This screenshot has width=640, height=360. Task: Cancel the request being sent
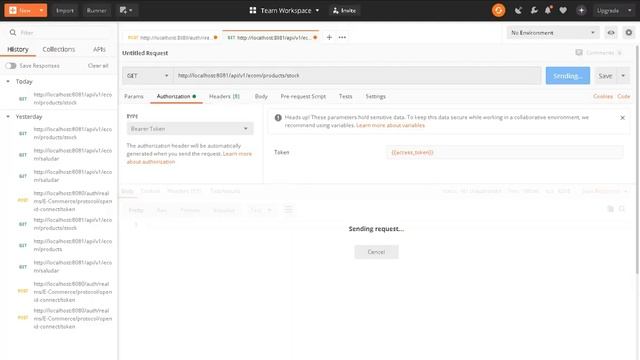click(x=376, y=252)
